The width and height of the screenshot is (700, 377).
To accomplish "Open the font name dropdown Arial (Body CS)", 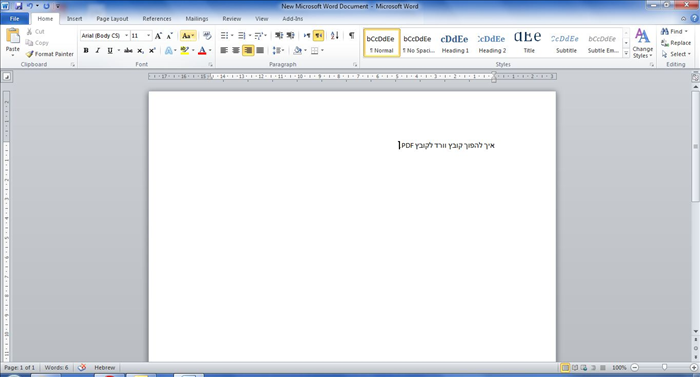I will tap(126, 35).
